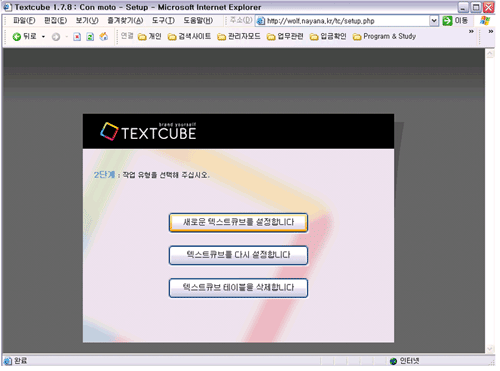
Task: Click the Textcube logo image
Action: [148, 131]
